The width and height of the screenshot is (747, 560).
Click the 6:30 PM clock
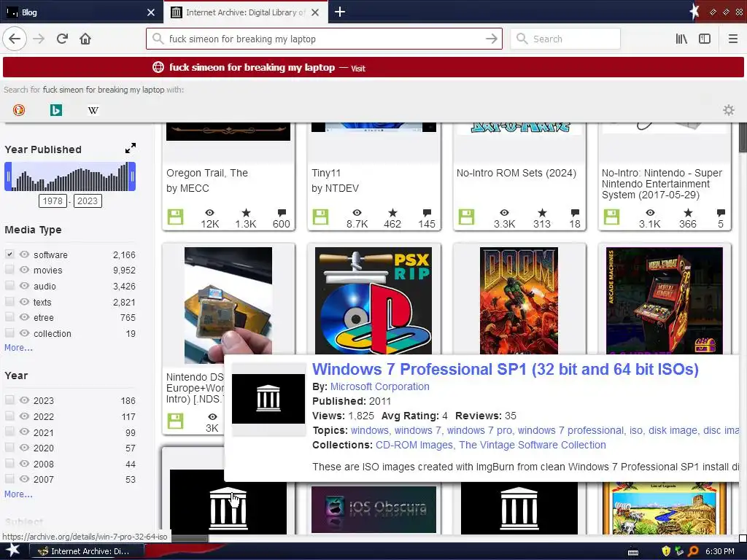click(719, 551)
